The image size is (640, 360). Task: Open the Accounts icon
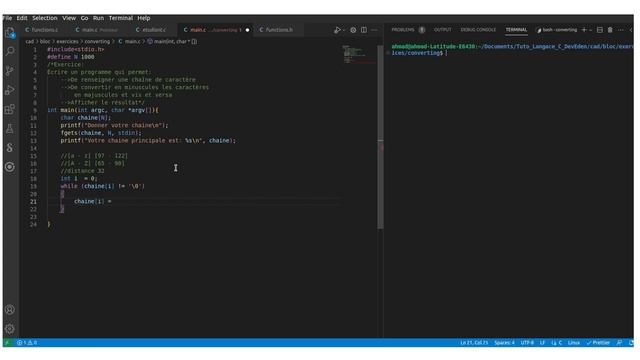[10, 309]
